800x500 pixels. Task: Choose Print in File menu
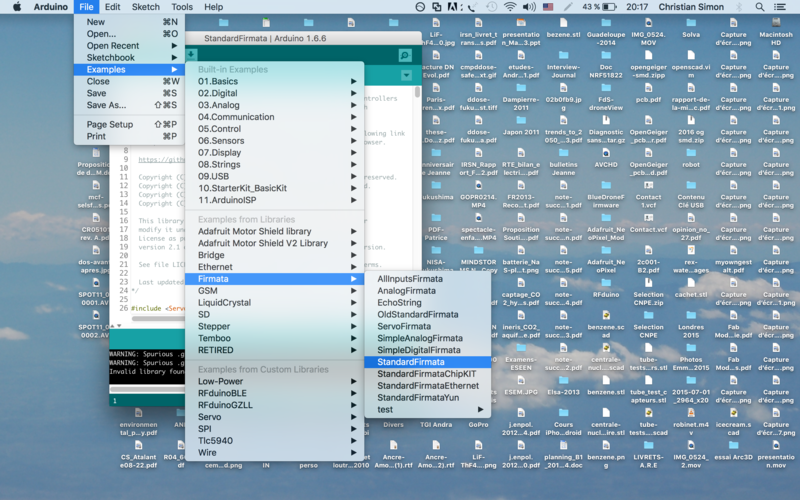coord(130,136)
